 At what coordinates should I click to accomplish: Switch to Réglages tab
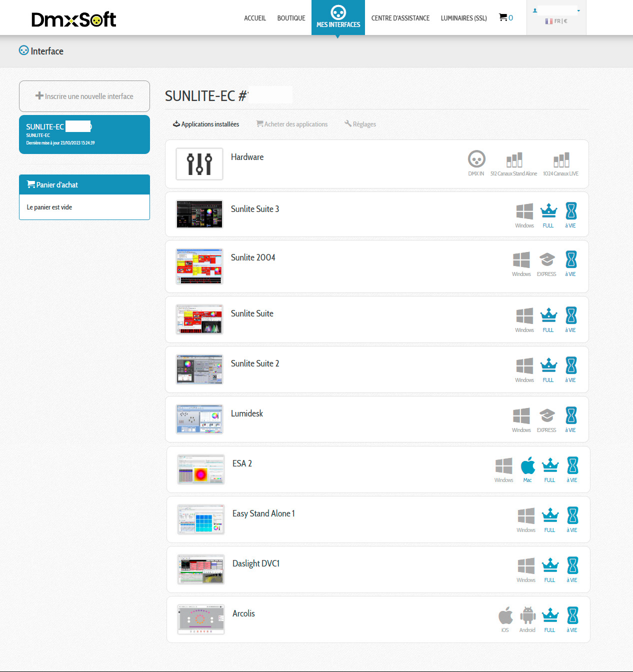point(360,124)
